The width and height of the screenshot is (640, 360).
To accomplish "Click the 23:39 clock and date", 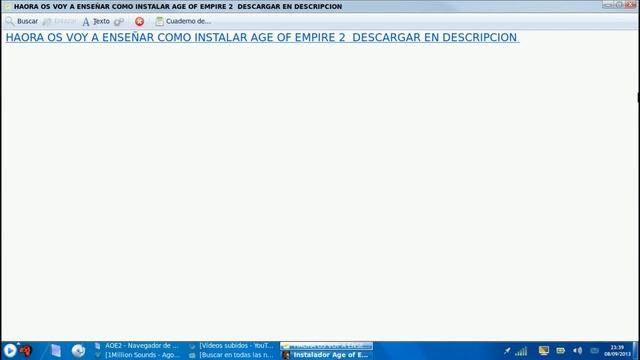I will click(x=617, y=351).
